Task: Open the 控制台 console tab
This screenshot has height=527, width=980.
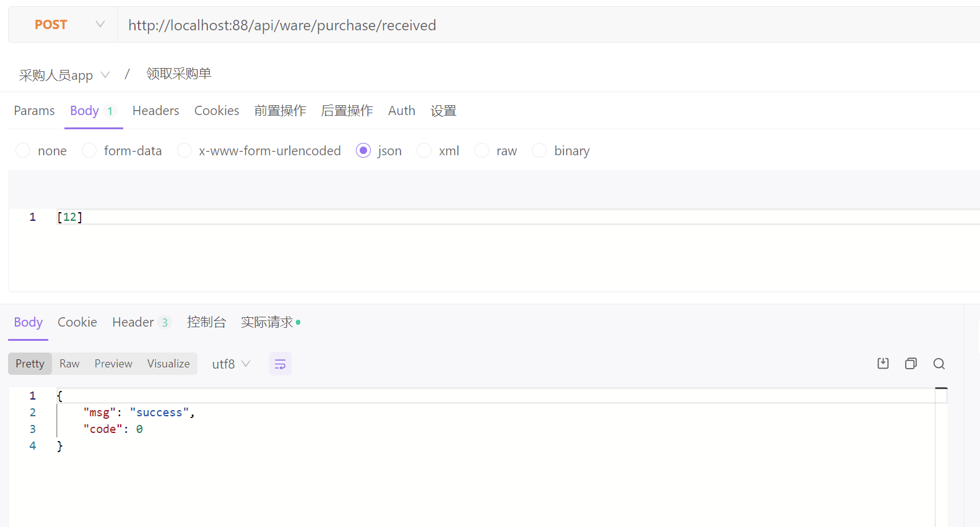Action: (x=206, y=322)
